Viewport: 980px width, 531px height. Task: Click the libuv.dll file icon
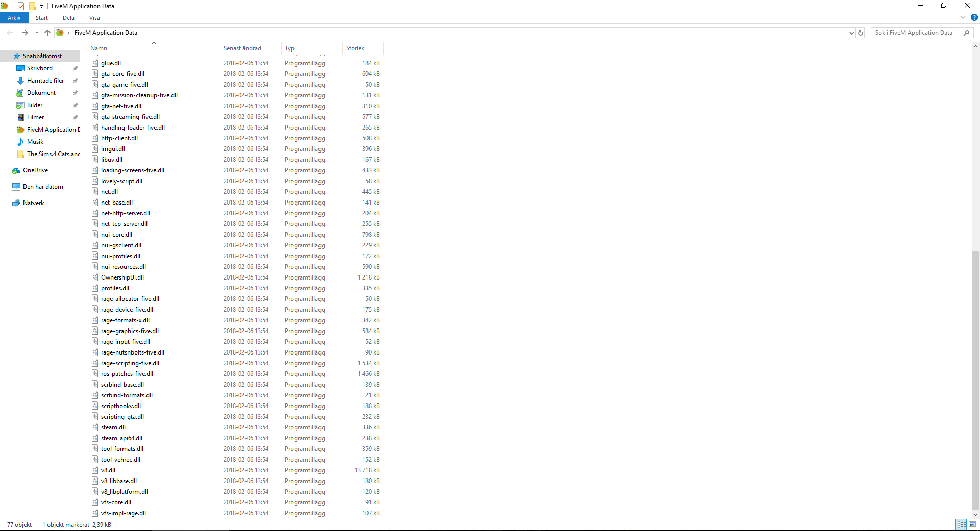point(95,160)
